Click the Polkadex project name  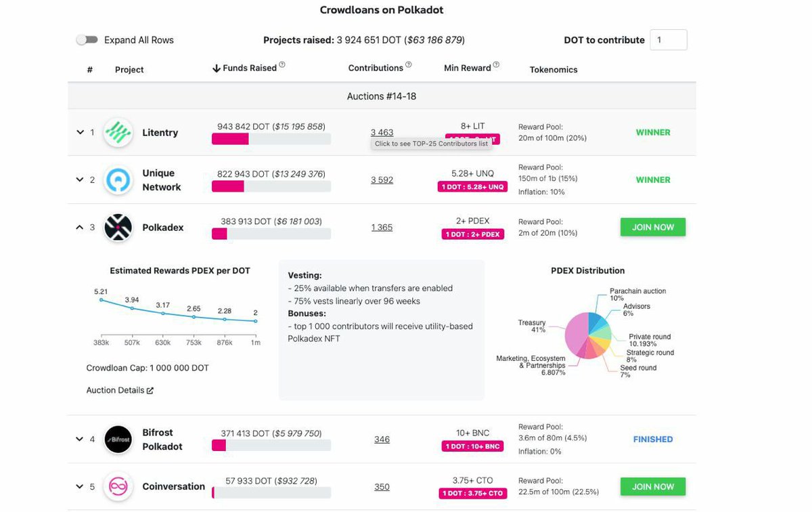[x=163, y=228]
